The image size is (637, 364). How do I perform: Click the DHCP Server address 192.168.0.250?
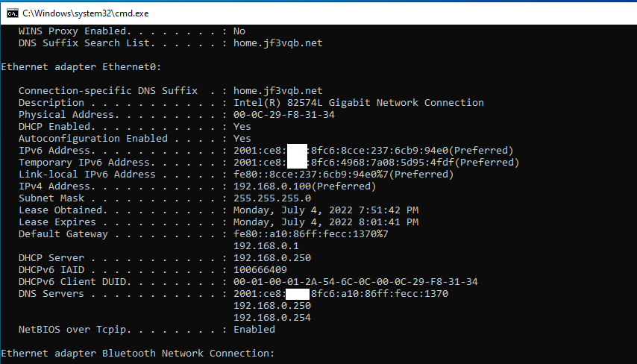click(272, 258)
